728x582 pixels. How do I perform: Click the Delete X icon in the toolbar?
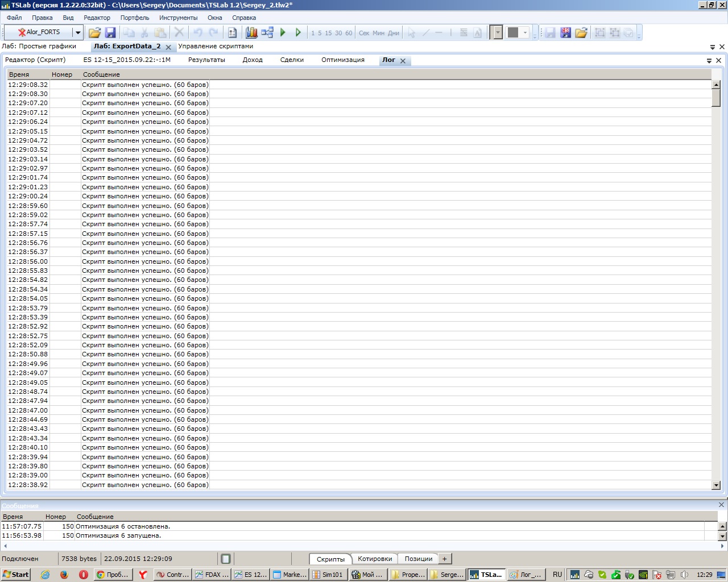click(x=179, y=32)
